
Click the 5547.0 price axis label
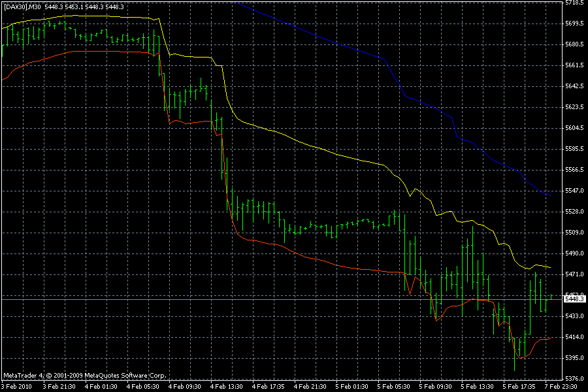[574, 191]
